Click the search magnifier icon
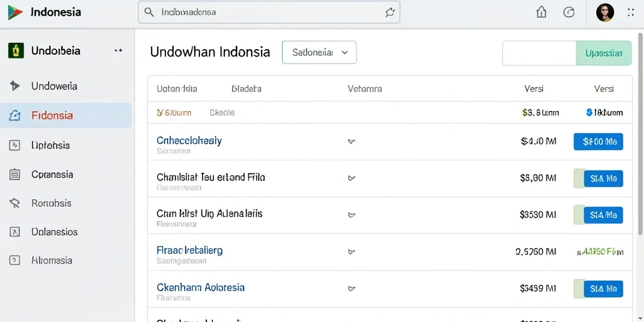The height and width of the screenshot is (322, 644). click(x=149, y=13)
